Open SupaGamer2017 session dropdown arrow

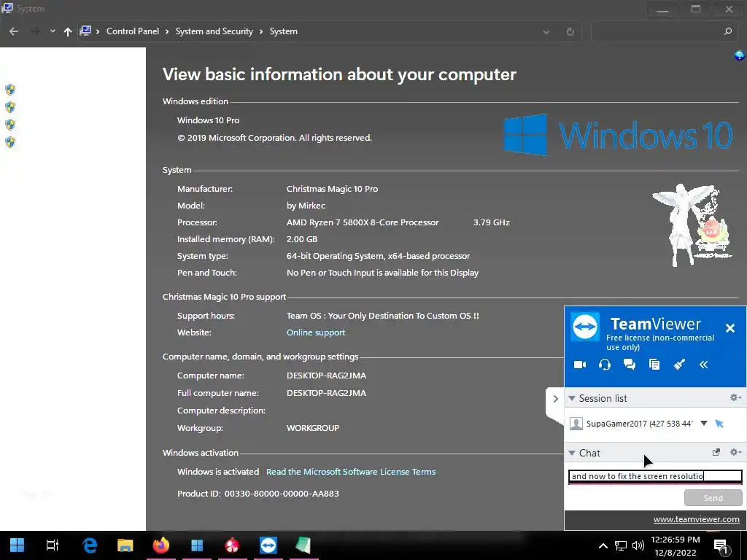(704, 423)
